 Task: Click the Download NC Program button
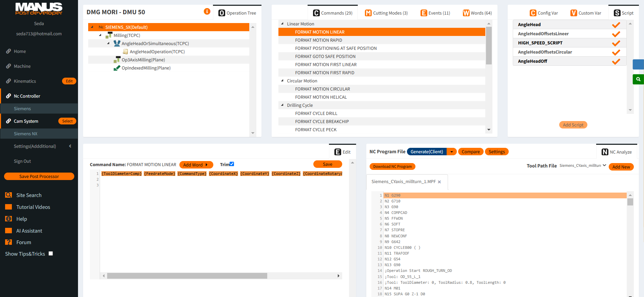(392, 166)
